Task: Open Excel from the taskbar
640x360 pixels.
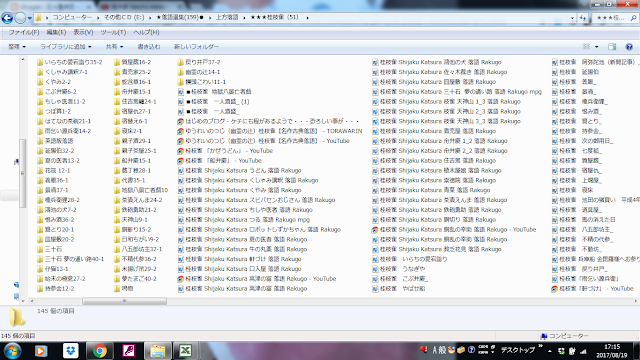Action: pos(186,351)
